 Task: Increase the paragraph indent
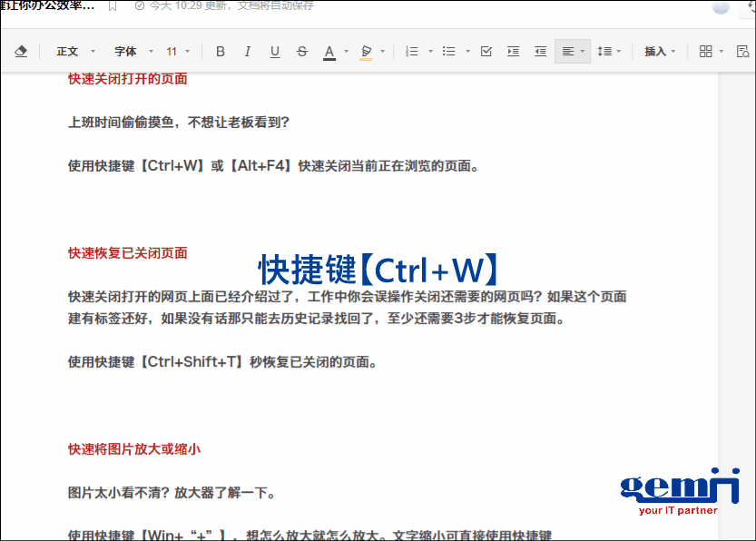point(513,52)
